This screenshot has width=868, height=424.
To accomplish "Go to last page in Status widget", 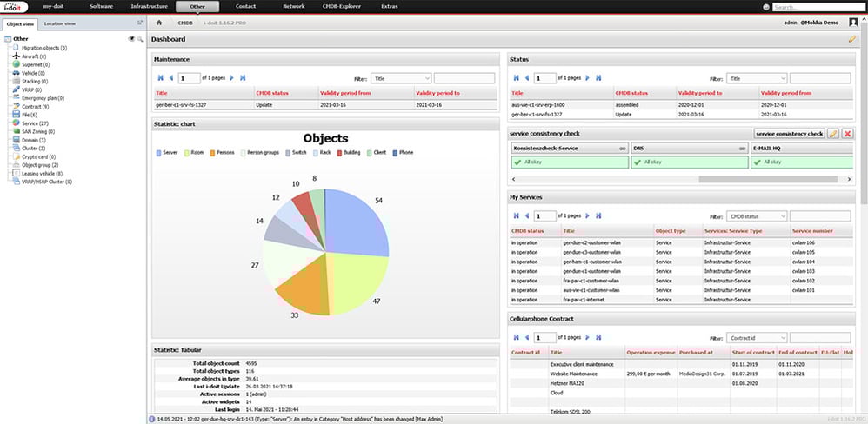I will point(598,78).
